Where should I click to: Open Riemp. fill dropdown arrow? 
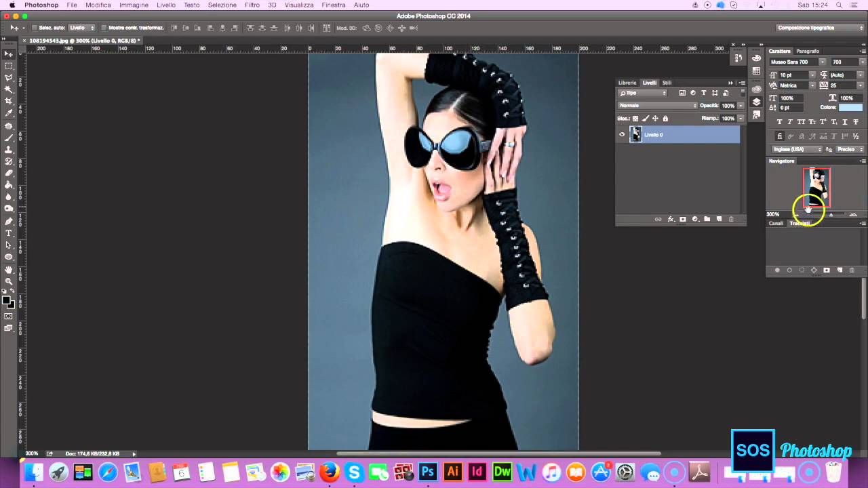pos(741,119)
